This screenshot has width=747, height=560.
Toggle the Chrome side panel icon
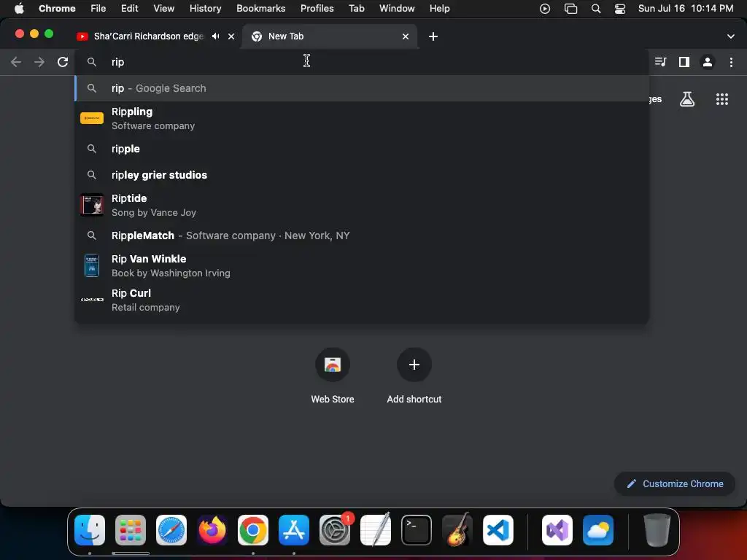pos(684,62)
